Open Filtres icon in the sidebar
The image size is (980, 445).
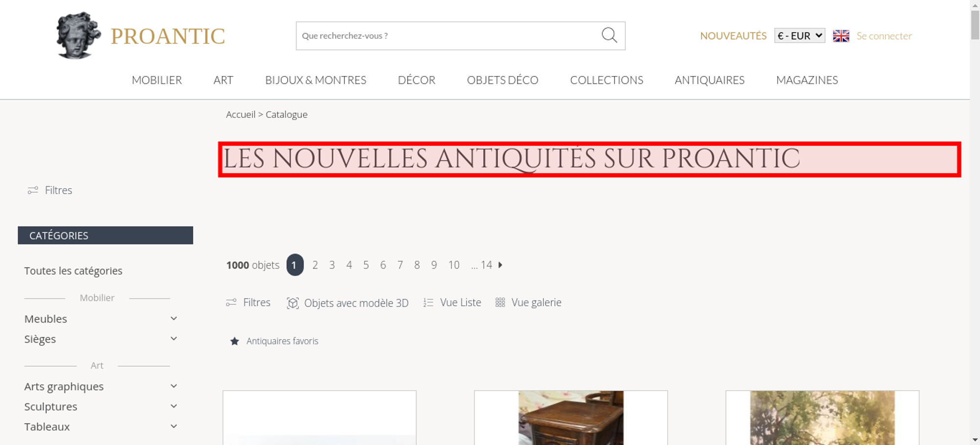[33, 190]
